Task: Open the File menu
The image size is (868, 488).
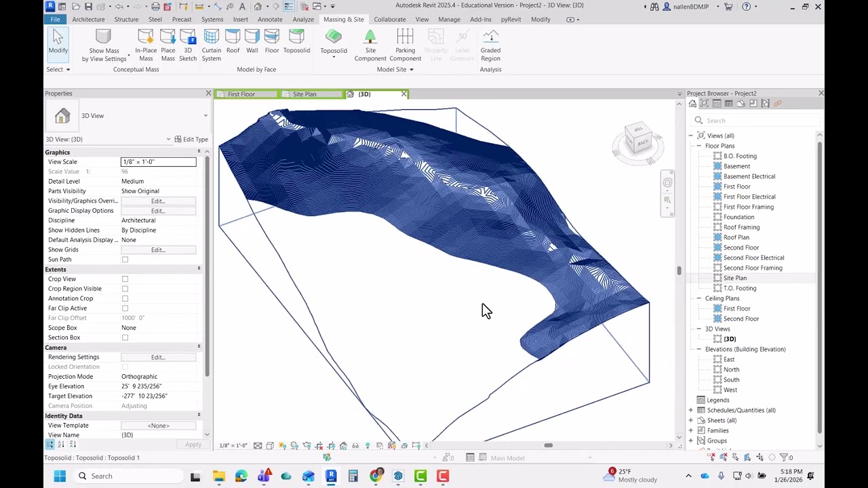Action: click(x=55, y=19)
